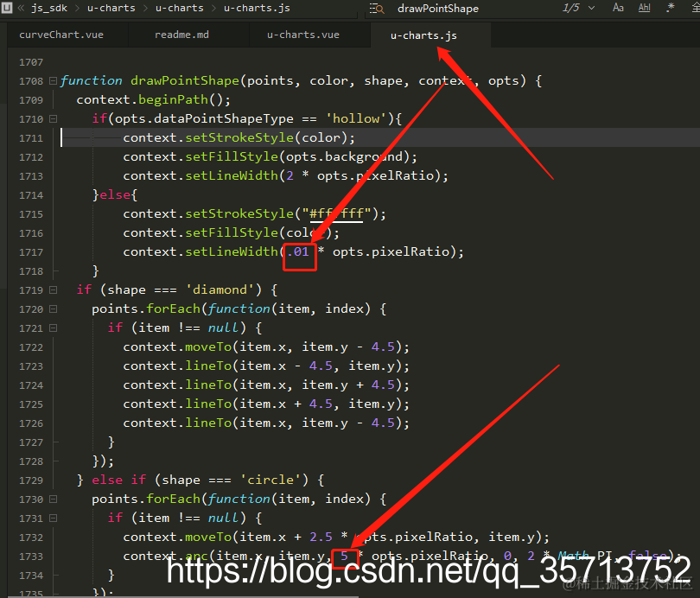Image resolution: width=700 pixels, height=598 pixels.
Task: Toggle the regular expression search option
Action: click(x=671, y=8)
